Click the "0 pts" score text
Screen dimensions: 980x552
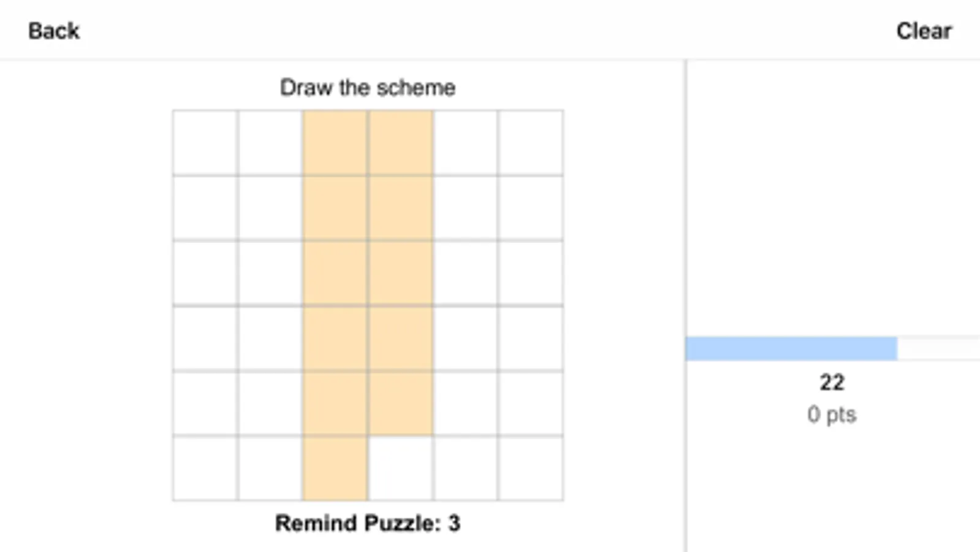click(831, 415)
